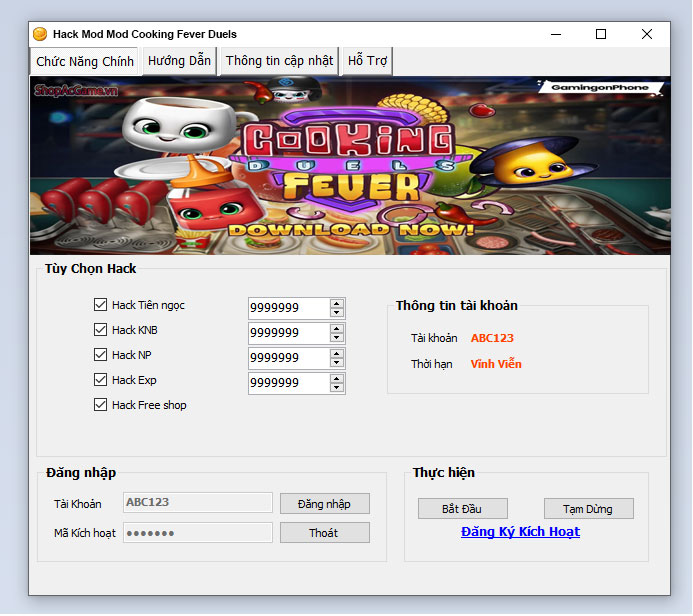The image size is (693, 616).
Task: Click the Cooking Fever Duels banner image
Action: pos(350,166)
